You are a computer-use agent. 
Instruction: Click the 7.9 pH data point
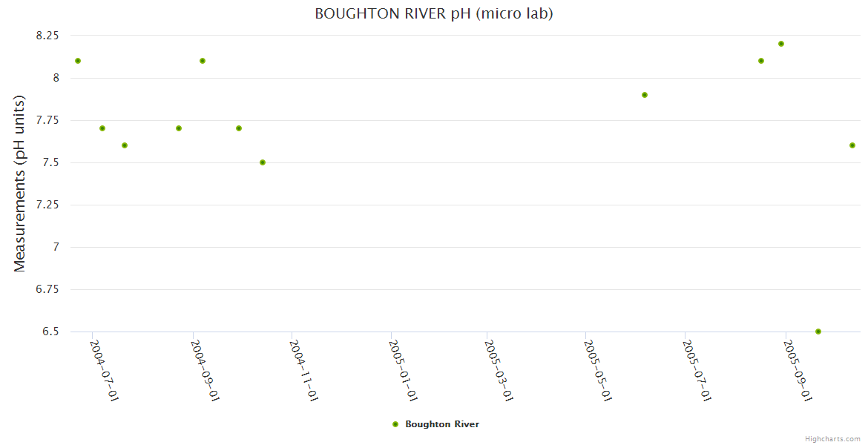tap(645, 95)
